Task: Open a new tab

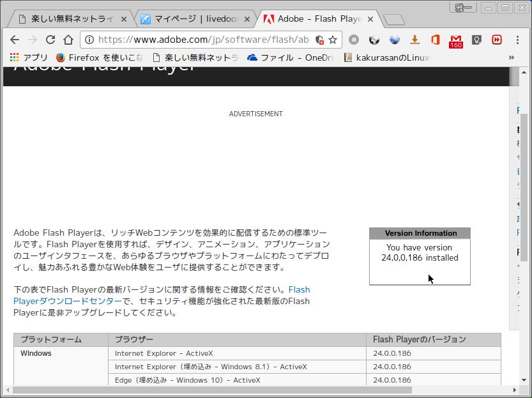Action: (394, 20)
